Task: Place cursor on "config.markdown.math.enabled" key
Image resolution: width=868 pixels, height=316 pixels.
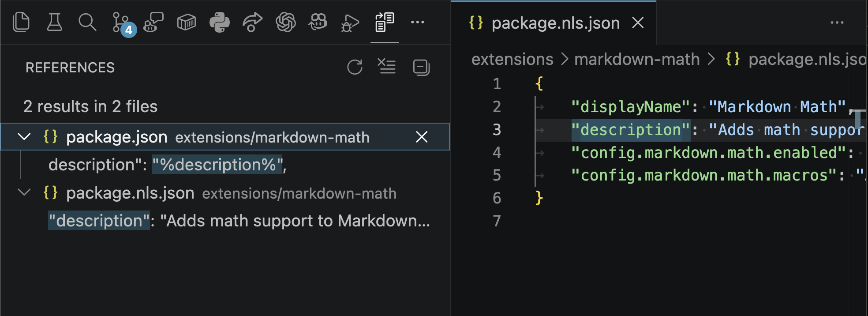Action: [x=709, y=153]
